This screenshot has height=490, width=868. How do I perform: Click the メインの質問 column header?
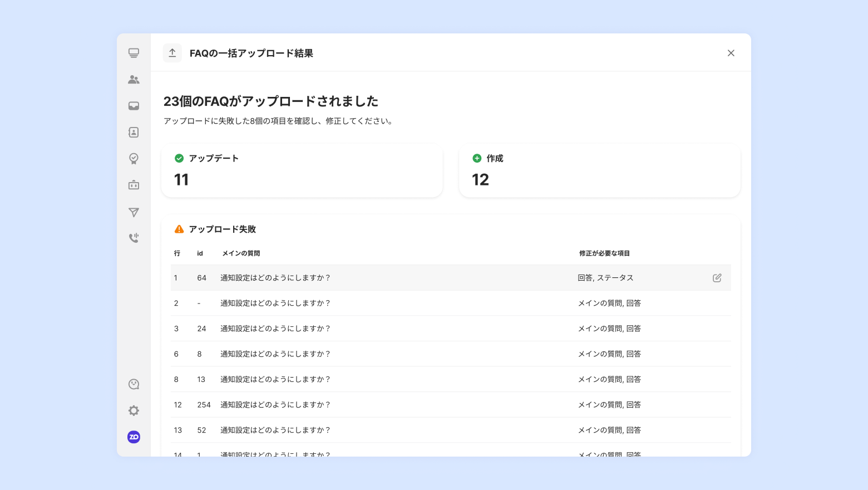click(x=241, y=253)
